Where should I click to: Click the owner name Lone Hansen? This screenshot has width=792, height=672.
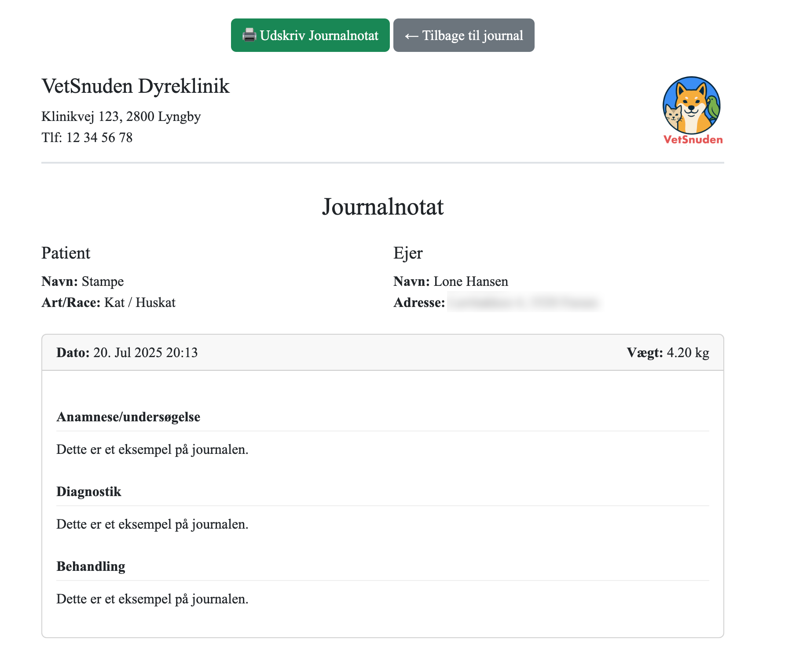pos(470,281)
